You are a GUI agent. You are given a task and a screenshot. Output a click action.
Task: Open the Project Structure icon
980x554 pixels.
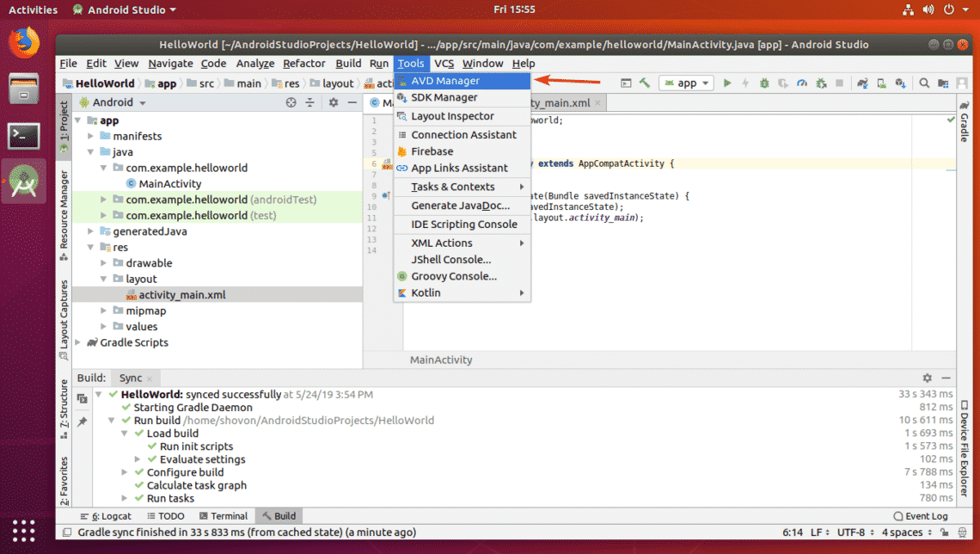(x=943, y=83)
